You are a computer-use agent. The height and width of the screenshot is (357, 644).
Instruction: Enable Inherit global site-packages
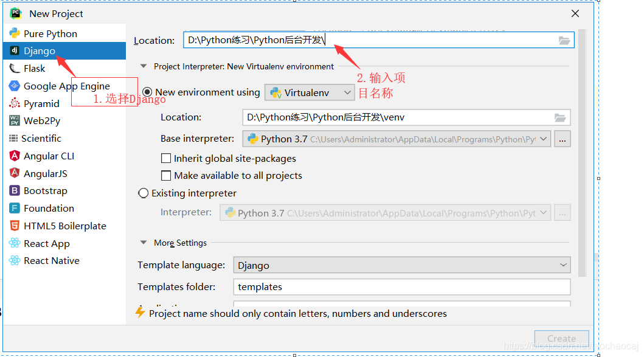point(166,158)
